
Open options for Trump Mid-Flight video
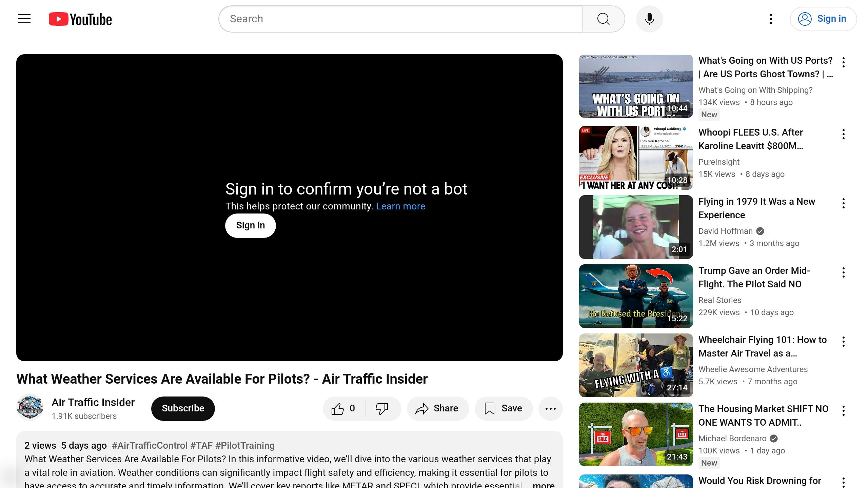point(843,272)
